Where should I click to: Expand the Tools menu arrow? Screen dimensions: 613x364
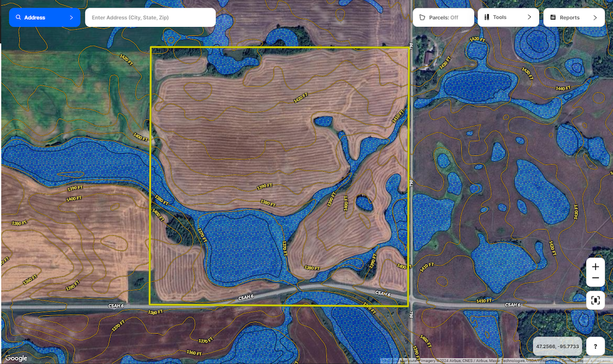pyautogui.click(x=529, y=17)
